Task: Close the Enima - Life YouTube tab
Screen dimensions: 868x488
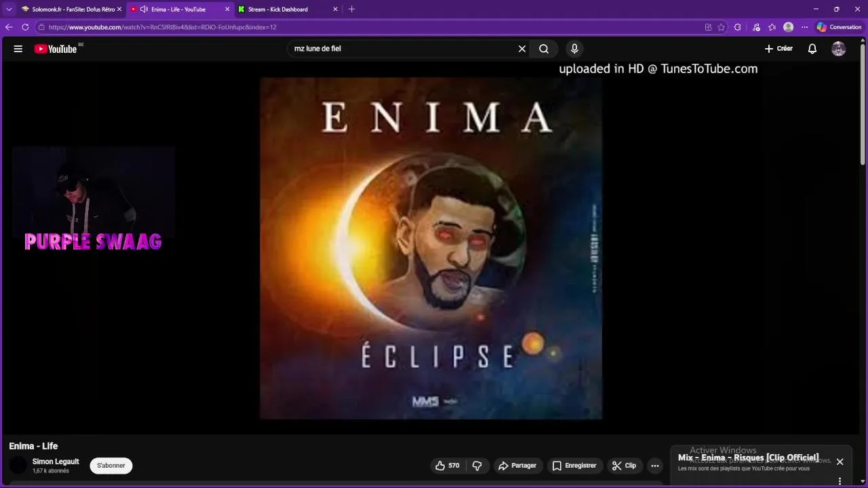Action: [227, 9]
